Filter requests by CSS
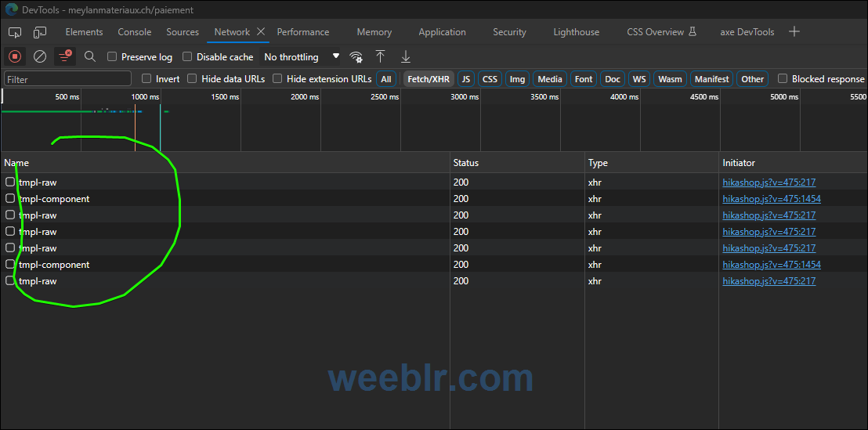Screen dimensions: 868x430 pyautogui.click(x=490, y=79)
